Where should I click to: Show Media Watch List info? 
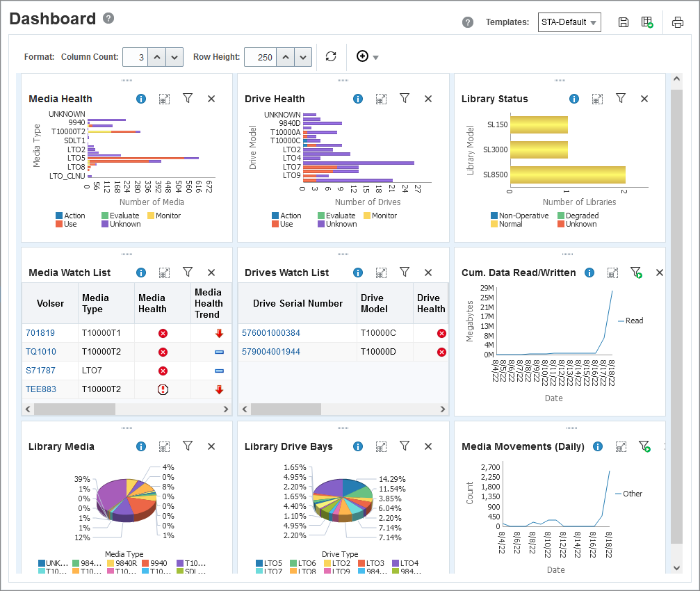[x=141, y=273]
